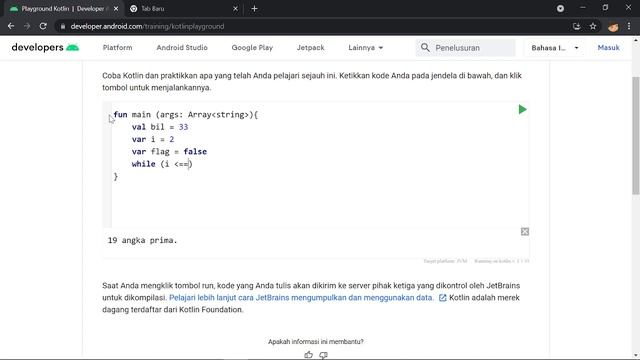Click the Penelusuran search field
This screenshot has height=360, width=640.
(465, 48)
